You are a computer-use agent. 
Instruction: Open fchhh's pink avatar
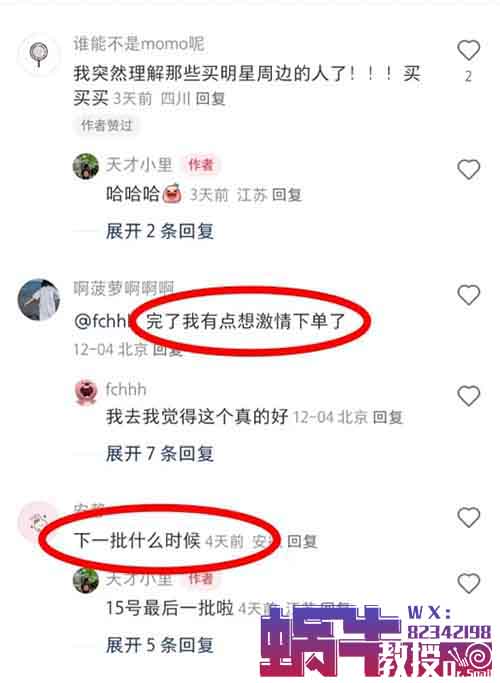click(x=86, y=392)
